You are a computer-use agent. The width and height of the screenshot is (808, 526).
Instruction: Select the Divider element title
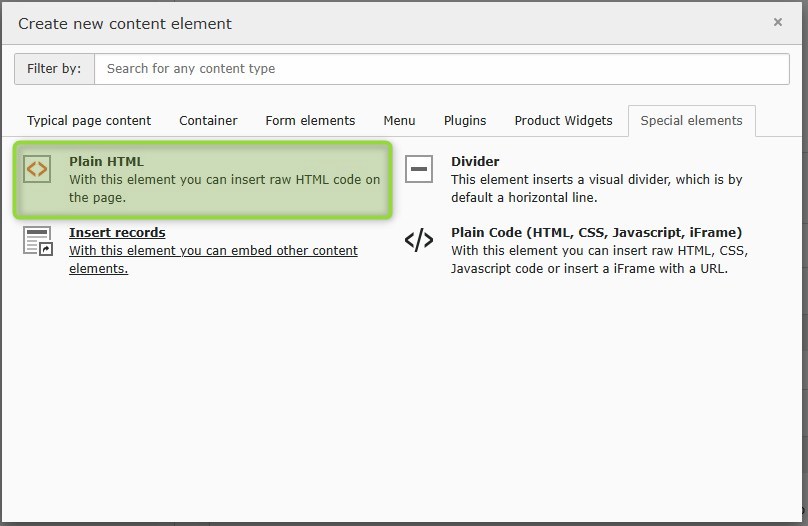(x=475, y=161)
